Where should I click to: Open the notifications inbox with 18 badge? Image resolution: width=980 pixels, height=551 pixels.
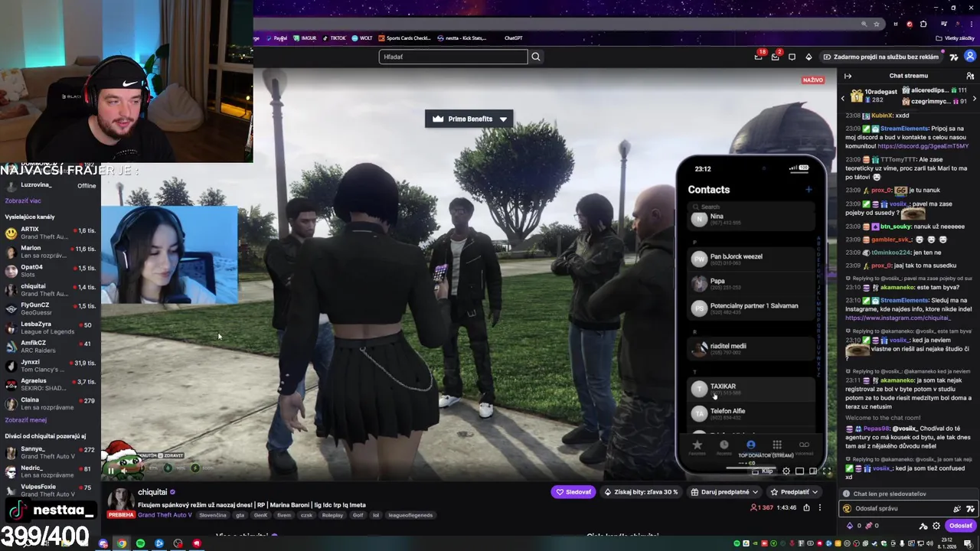(x=759, y=57)
